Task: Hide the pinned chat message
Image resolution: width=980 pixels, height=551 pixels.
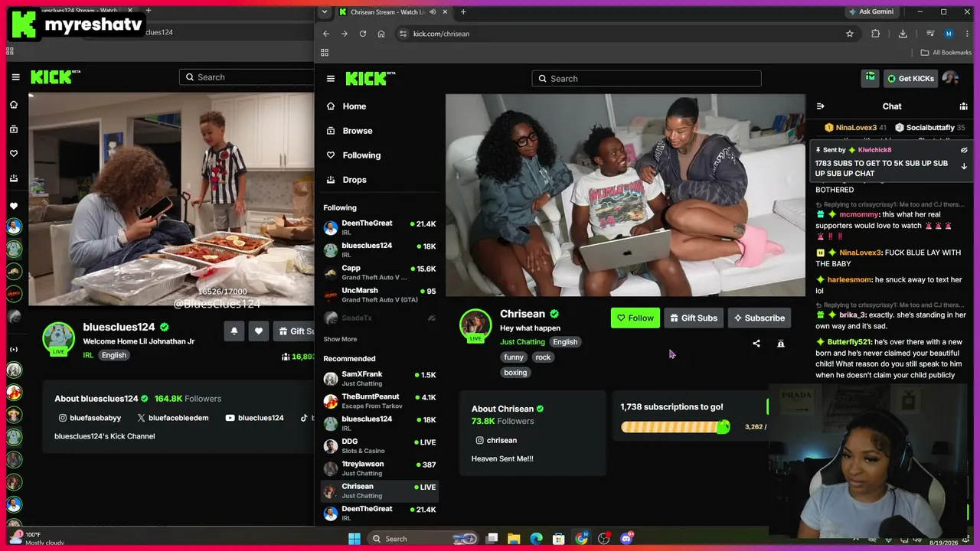Action: pyautogui.click(x=964, y=150)
